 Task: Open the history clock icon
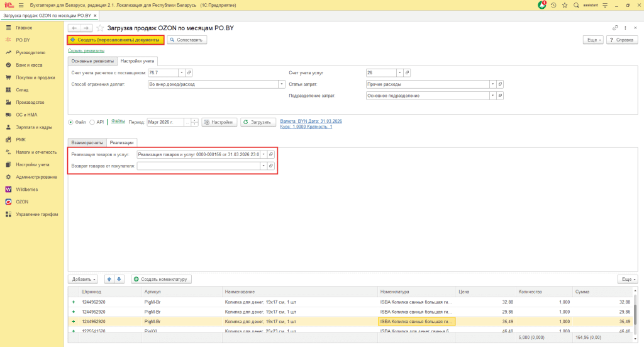click(553, 5)
